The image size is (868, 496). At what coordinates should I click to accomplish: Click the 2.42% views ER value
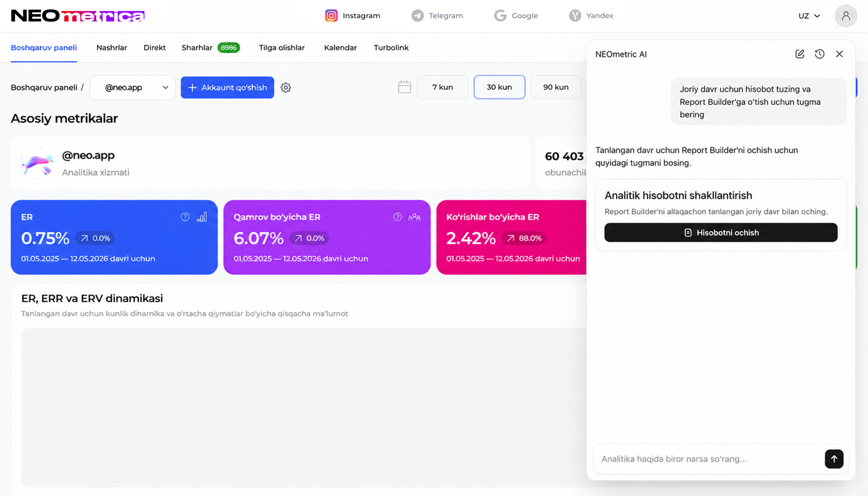tap(471, 238)
